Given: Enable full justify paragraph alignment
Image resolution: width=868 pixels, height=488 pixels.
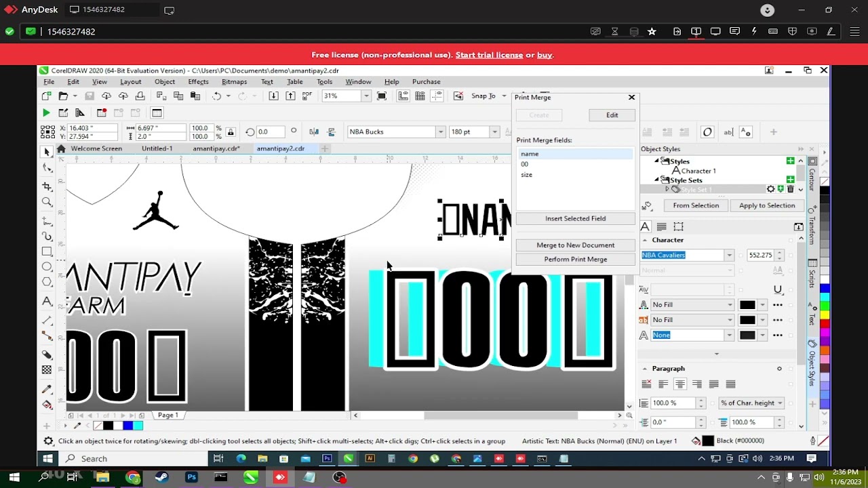Looking at the screenshot, I should (x=713, y=384).
